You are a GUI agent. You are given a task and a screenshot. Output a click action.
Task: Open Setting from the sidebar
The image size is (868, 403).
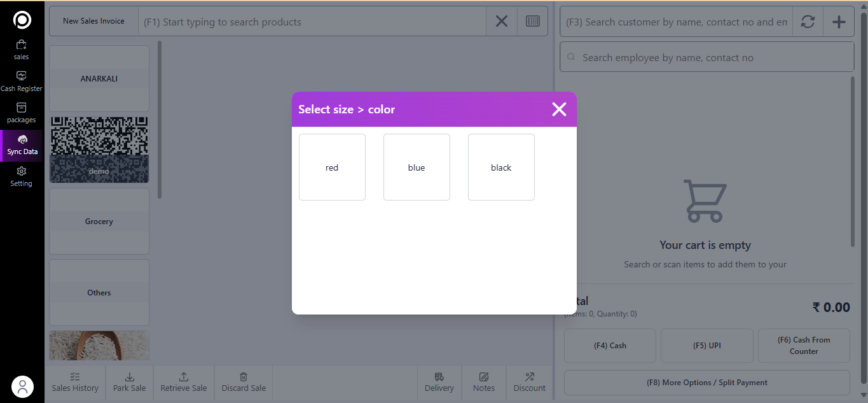(22, 176)
